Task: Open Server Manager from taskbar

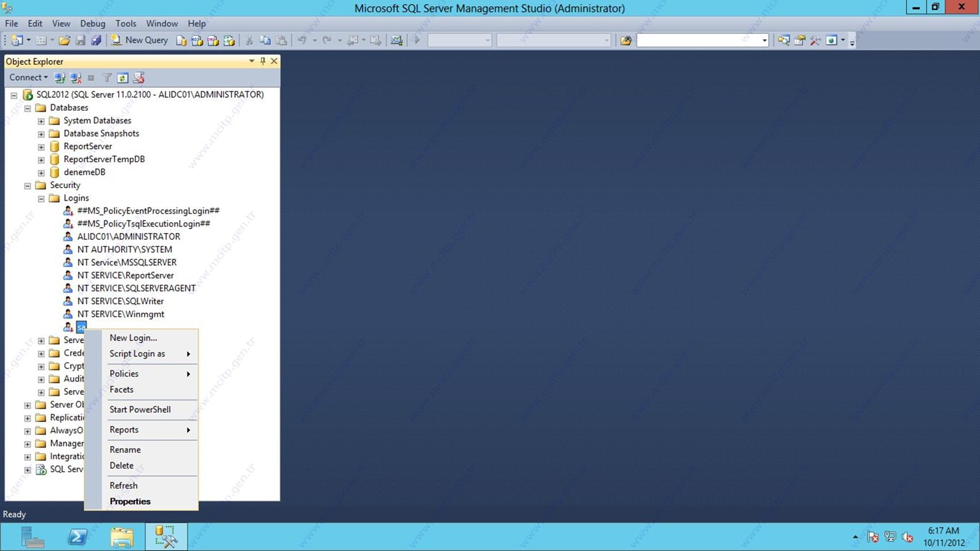Action: 33,537
